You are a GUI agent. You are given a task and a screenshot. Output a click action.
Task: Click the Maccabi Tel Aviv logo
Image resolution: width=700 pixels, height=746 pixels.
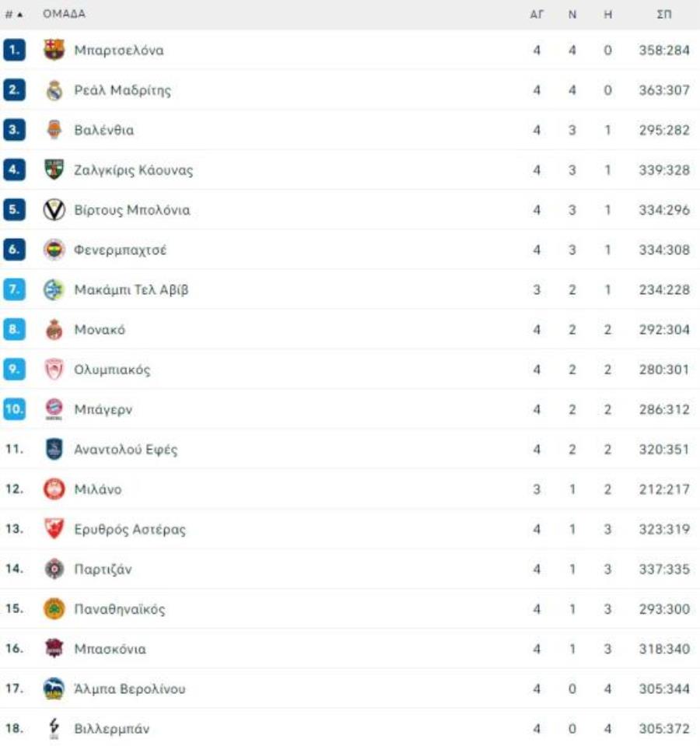click(x=54, y=289)
